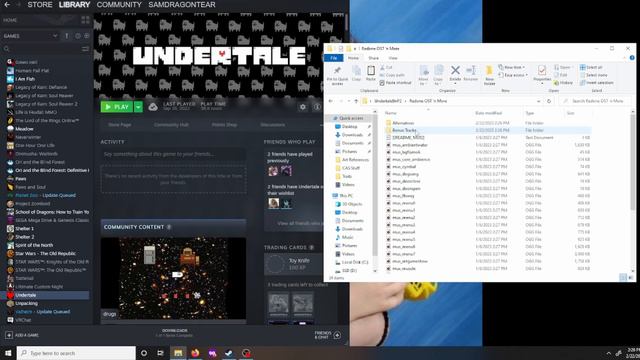Toggle the recent-activity clock sort icon
The height and width of the screenshot is (360, 640).
(x=78, y=36)
